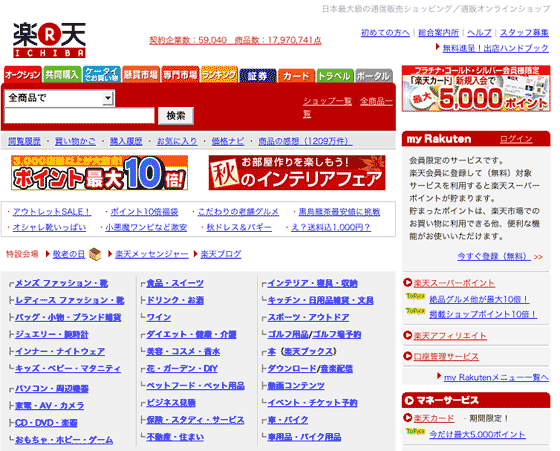This screenshot has width=560, height=451.
Task: Click the Rakuten Ichiba logo
Action: pyautogui.click(x=49, y=40)
